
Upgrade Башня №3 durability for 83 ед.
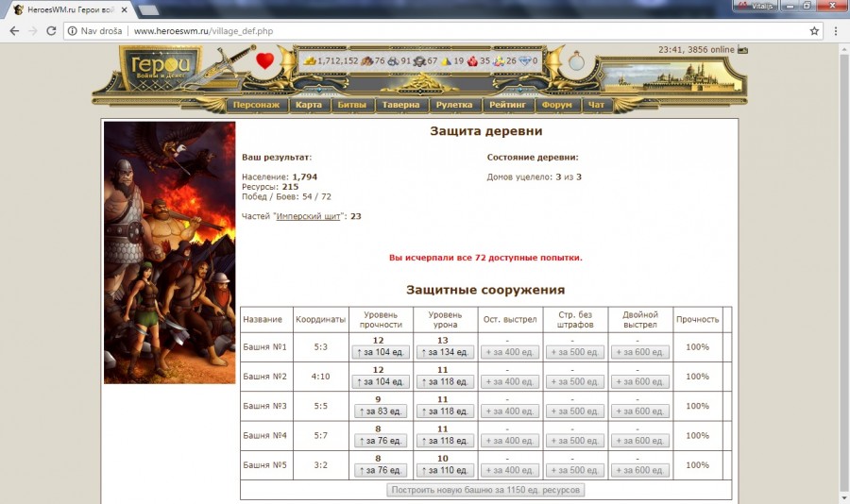point(381,411)
